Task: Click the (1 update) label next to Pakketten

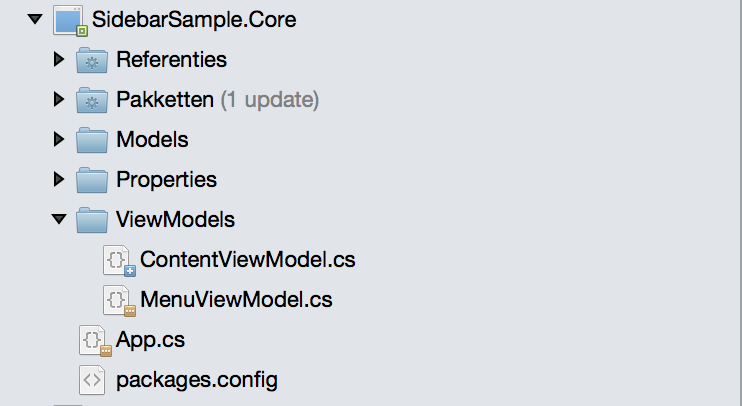Action: click(270, 100)
